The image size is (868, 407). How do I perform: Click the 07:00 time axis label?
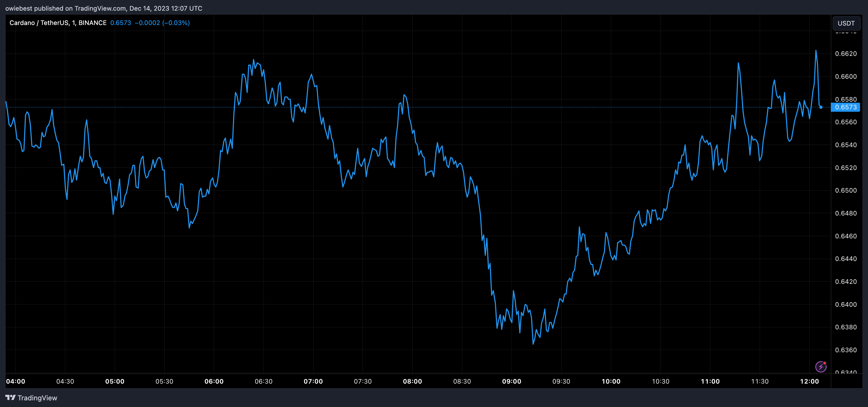pyautogui.click(x=313, y=381)
